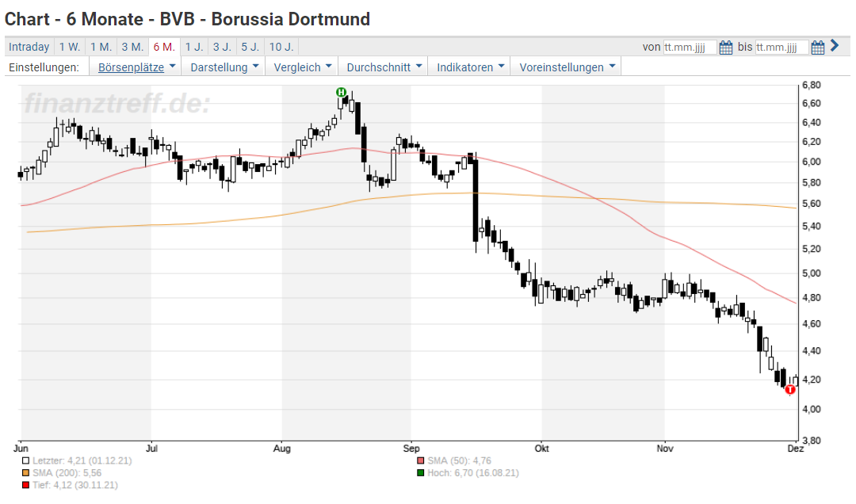Expand the Börsenplätze dropdown
The width and height of the screenshot is (856, 504).
[x=136, y=67]
